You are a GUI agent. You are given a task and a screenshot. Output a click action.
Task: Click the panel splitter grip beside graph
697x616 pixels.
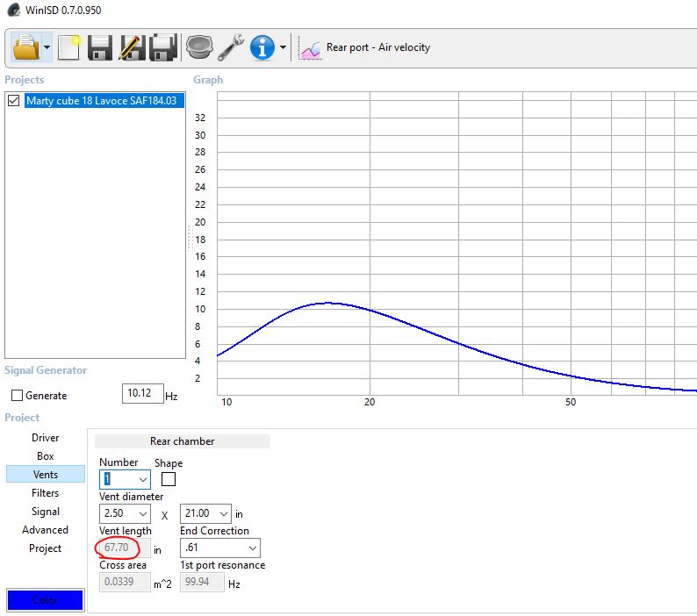(190, 239)
